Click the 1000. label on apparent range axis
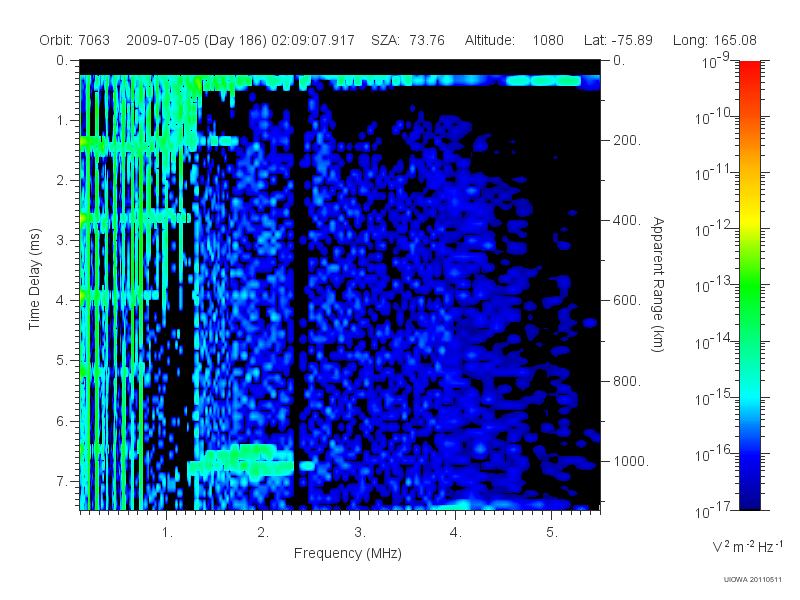Viewport: 800px width, 600px height. (x=631, y=461)
